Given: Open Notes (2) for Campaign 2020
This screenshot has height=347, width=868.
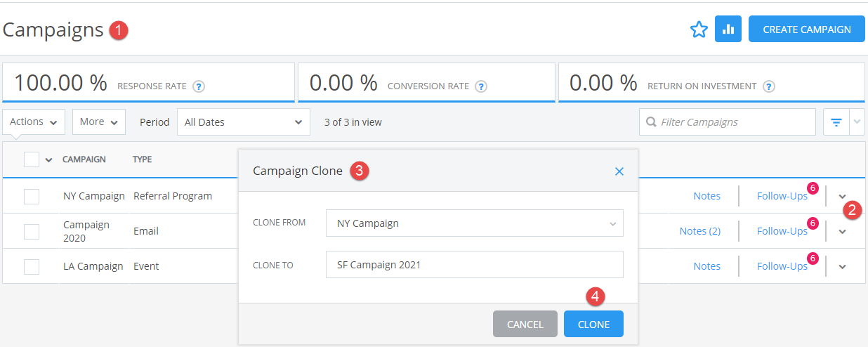Looking at the screenshot, I should point(700,231).
